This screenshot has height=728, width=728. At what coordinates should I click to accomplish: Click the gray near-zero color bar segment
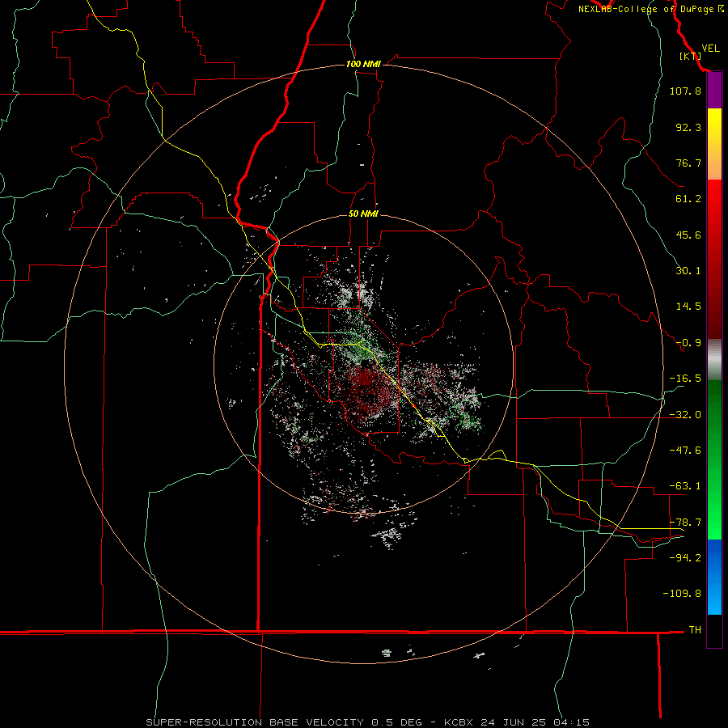(x=714, y=360)
